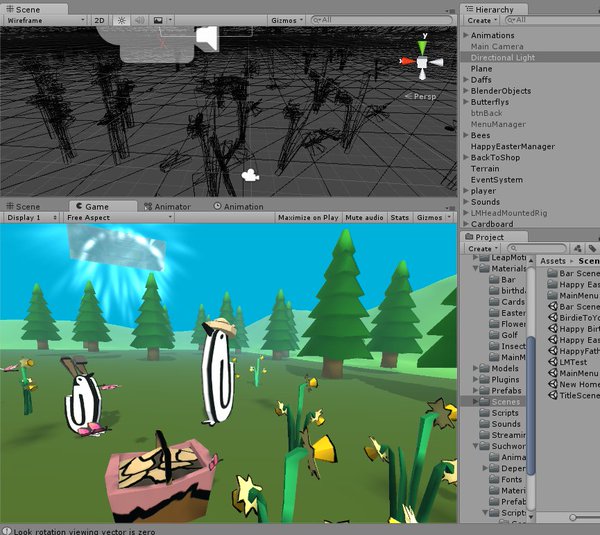
Task: Click the Hierarchy Create button
Action: (481, 20)
